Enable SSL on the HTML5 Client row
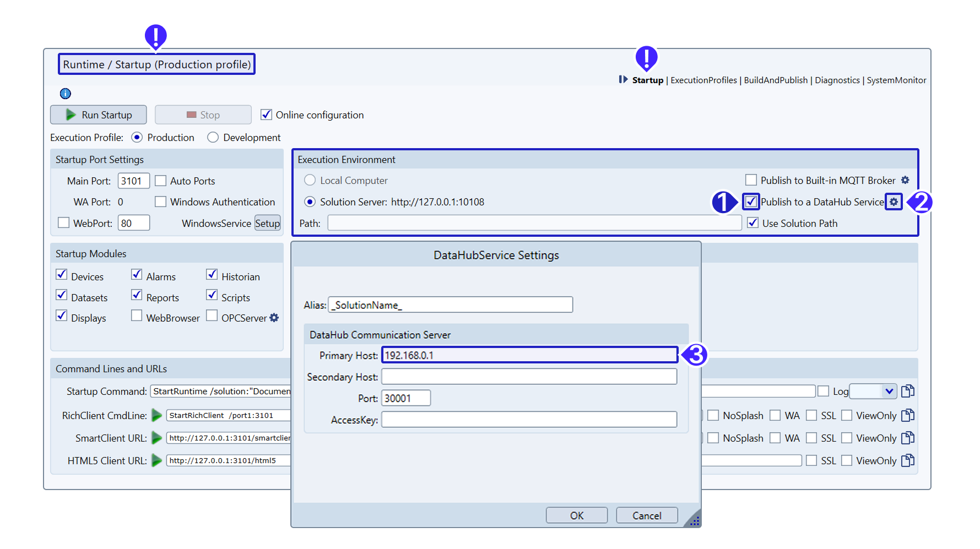This screenshot has width=980, height=549. coord(811,460)
